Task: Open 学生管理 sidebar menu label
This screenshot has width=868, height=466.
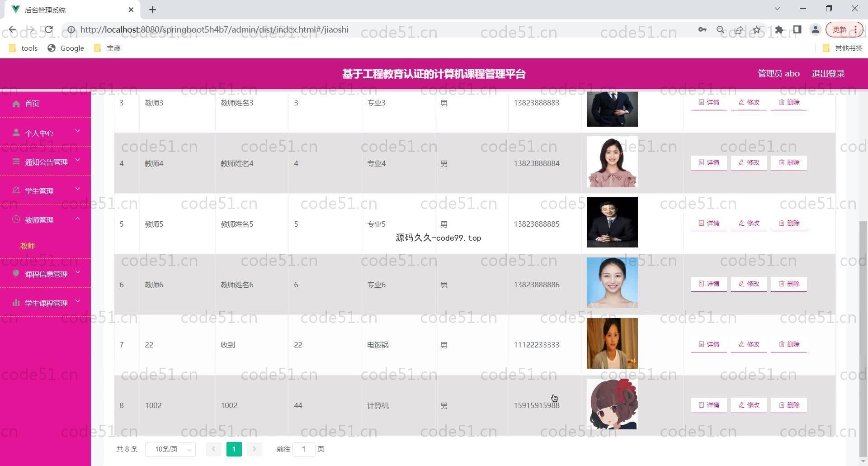Action: click(39, 191)
